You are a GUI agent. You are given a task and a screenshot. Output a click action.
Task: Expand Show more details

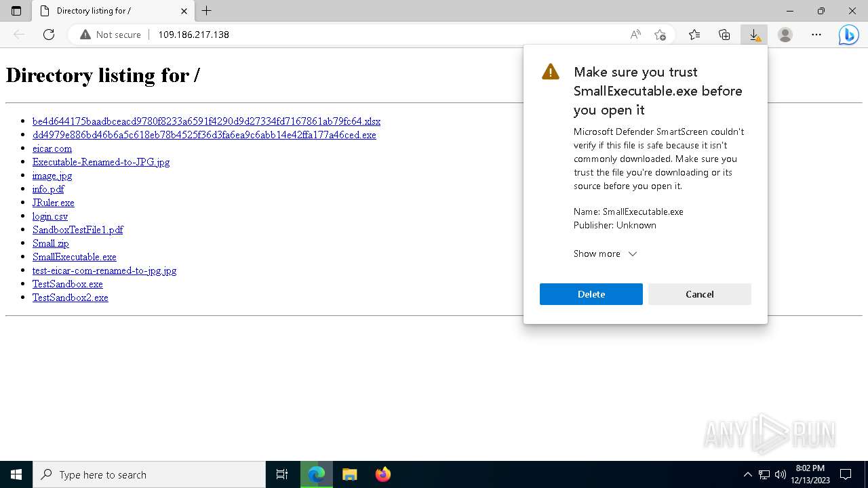605,253
